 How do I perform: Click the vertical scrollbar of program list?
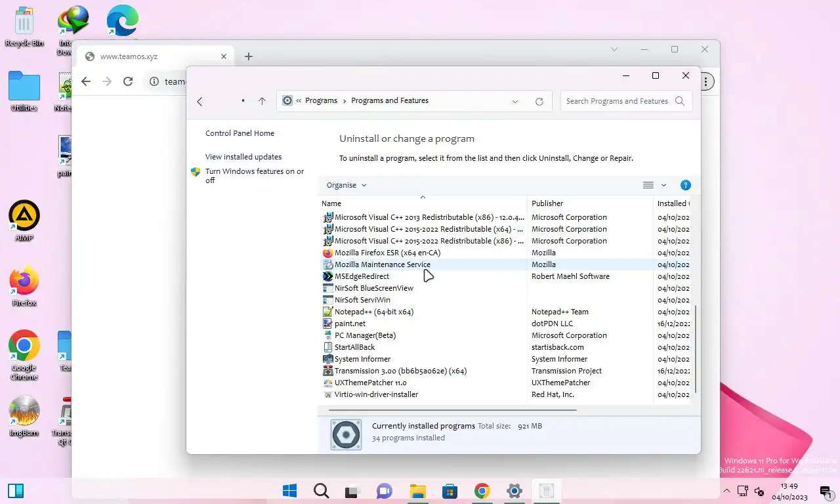coord(696,350)
